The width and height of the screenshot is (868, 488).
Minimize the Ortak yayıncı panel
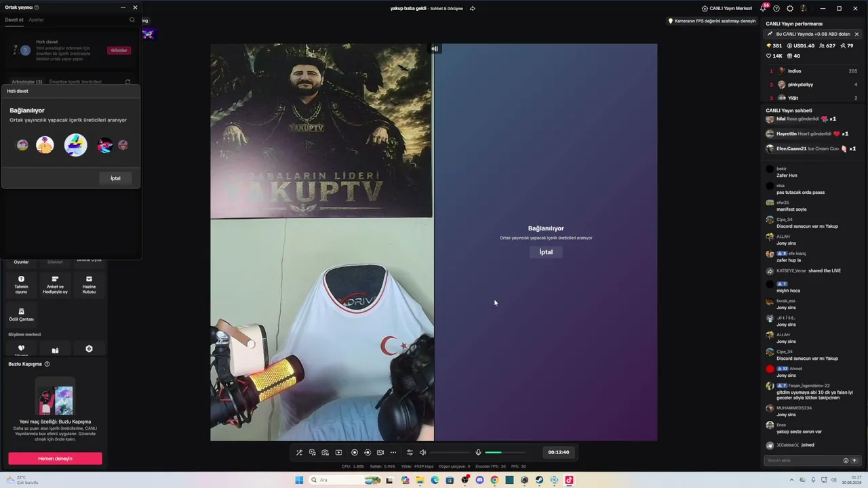click(x=123, y=7)
